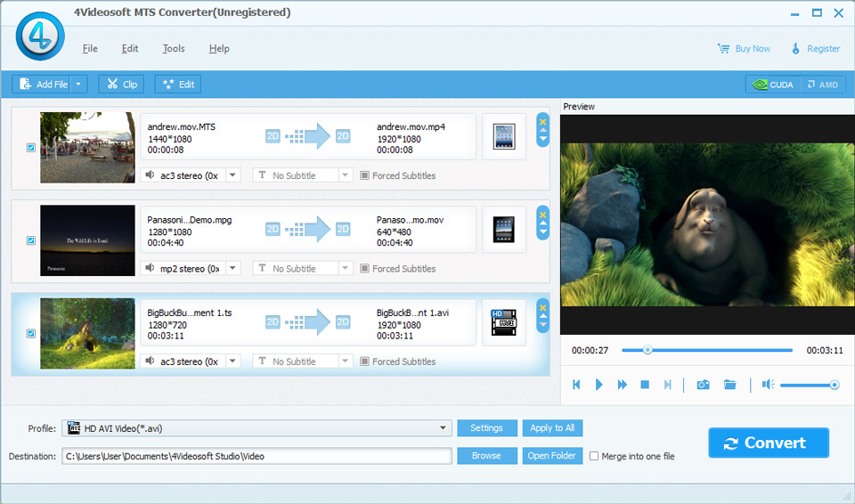Remove andrew.mov.MTS with the X icon

pyautogui.click(x=542, y=122)
